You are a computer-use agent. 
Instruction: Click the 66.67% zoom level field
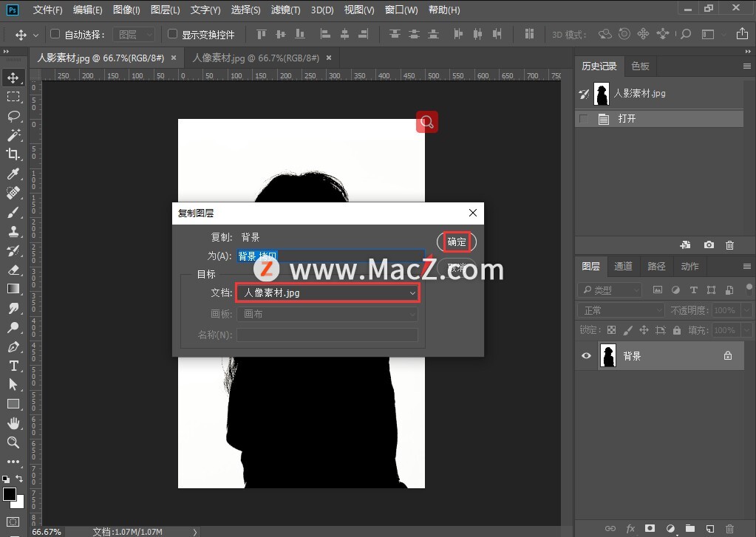pyautogui.click(x=47, y=532)
